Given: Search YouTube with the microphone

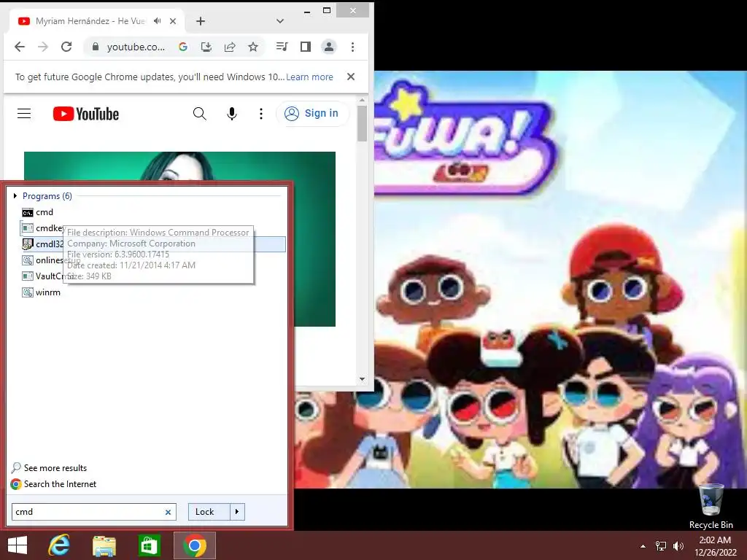Looking at the screenshot, I should [x=232, y=113].
